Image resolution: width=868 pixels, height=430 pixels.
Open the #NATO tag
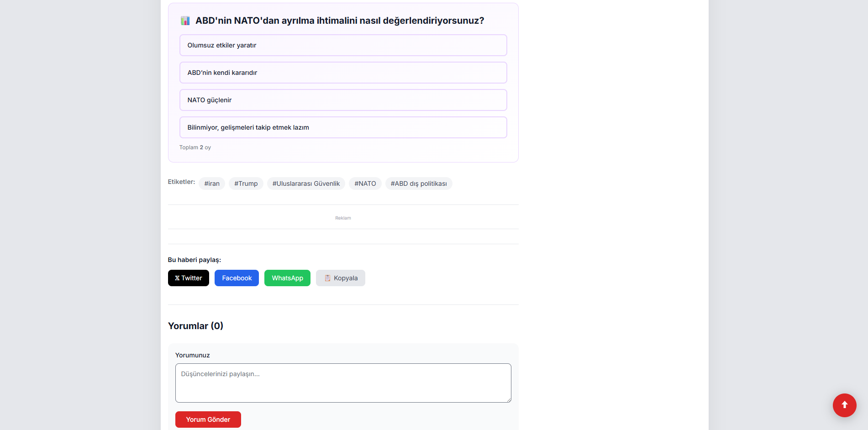[365, 184]
